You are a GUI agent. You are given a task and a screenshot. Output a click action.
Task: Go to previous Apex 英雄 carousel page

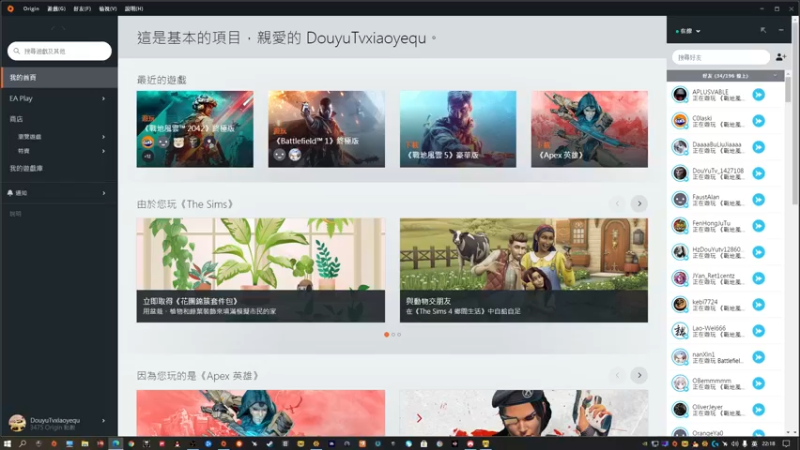617,376
